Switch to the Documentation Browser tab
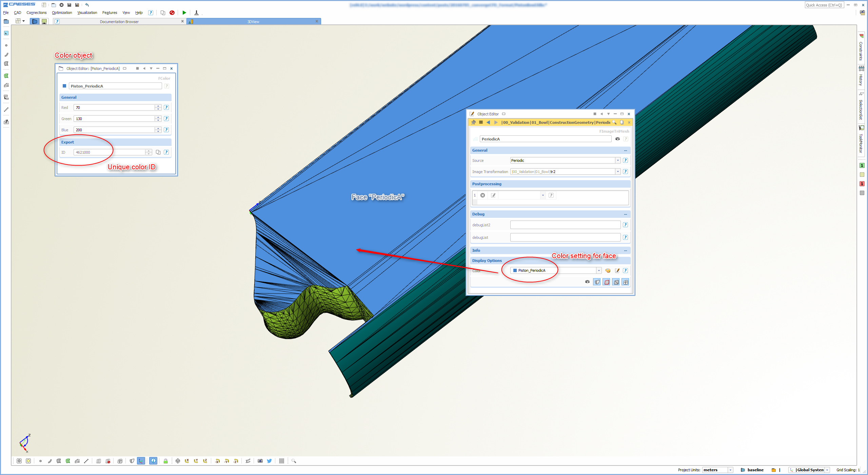868x475 pixels. 119,21
